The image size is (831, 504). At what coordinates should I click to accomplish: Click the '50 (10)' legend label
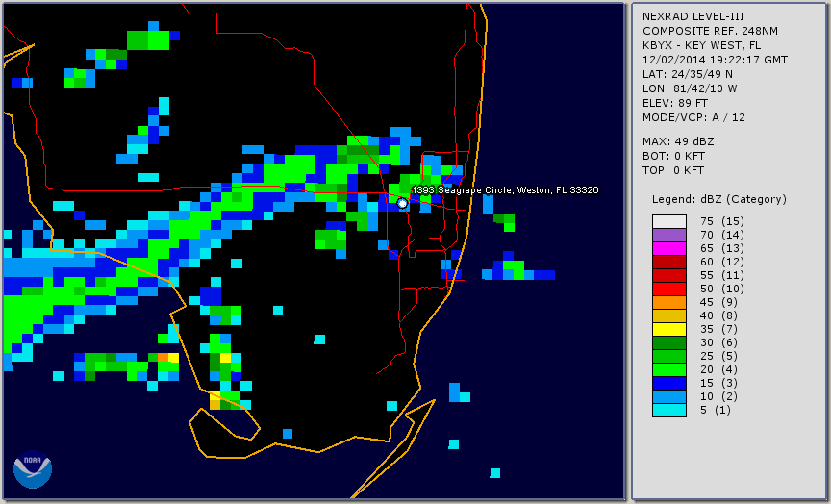click(x=721, y=289)
